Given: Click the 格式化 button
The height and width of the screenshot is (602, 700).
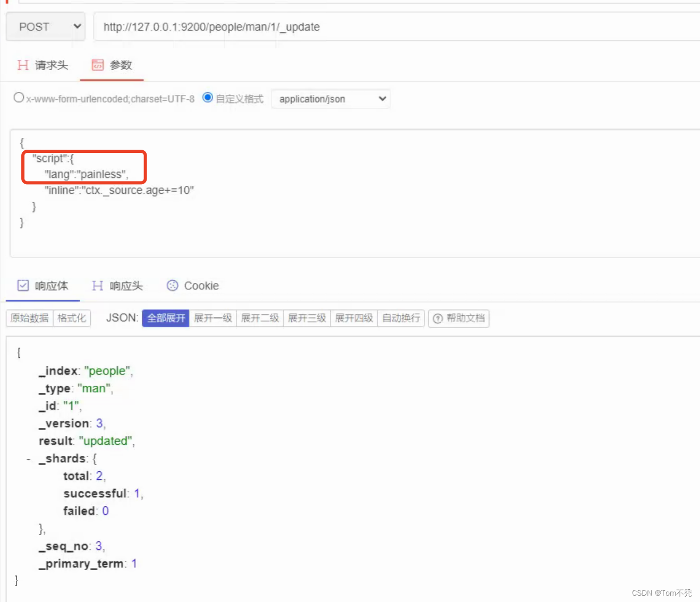Looking at the screenshot, I should pyautogui.click(x=72, y=318).
